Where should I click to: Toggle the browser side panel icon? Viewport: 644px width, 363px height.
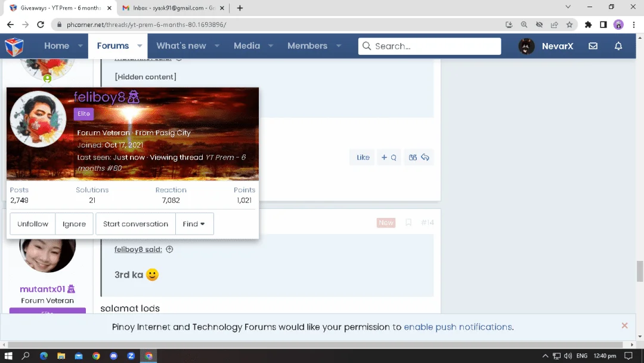pos(603,24)
